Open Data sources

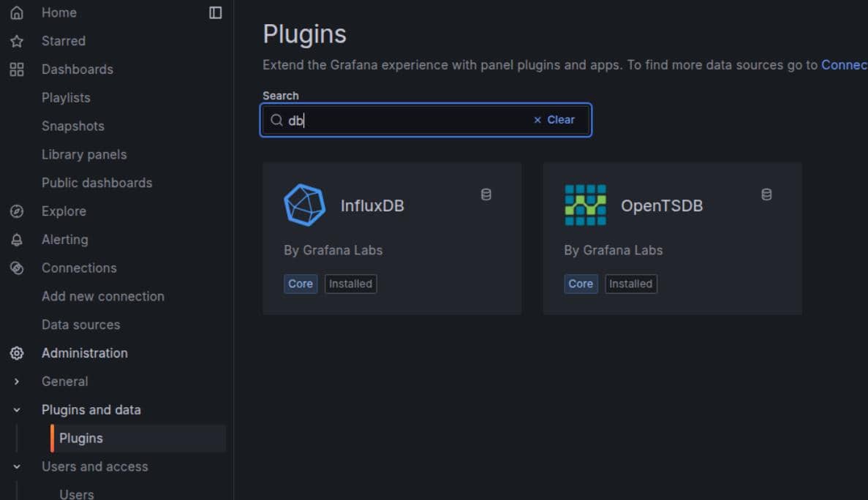tap(81, 325)
